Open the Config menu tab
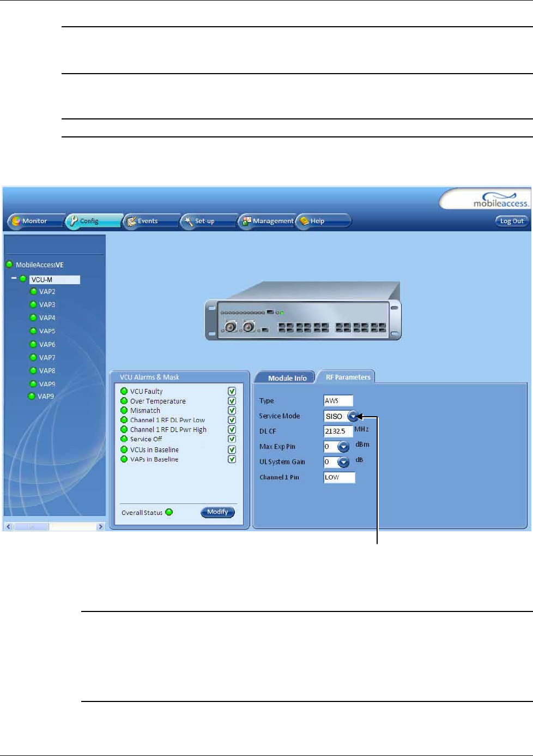The image size is (533, 756). click(94, 221)
